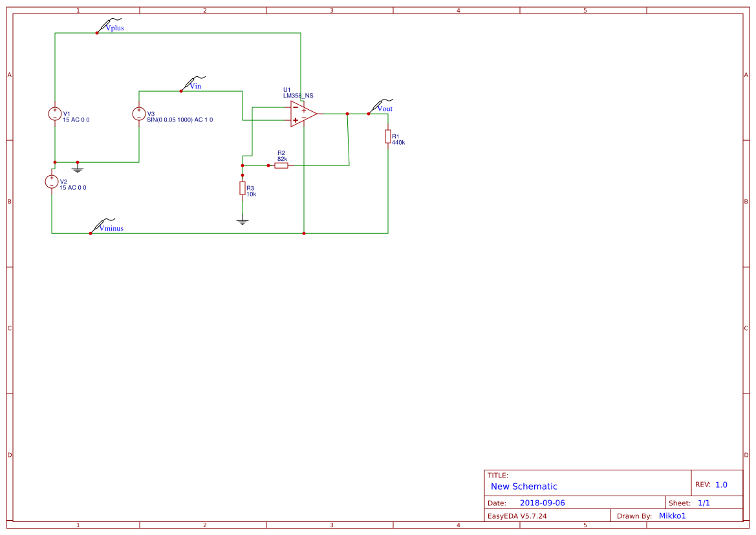Select feedback resistor R2 valued 82k

point(281,165)
